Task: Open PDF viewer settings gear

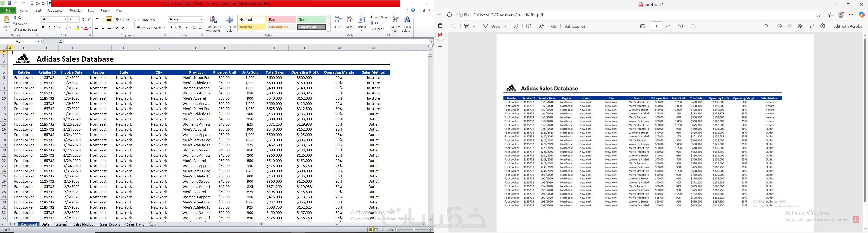Action: [823, 26]
